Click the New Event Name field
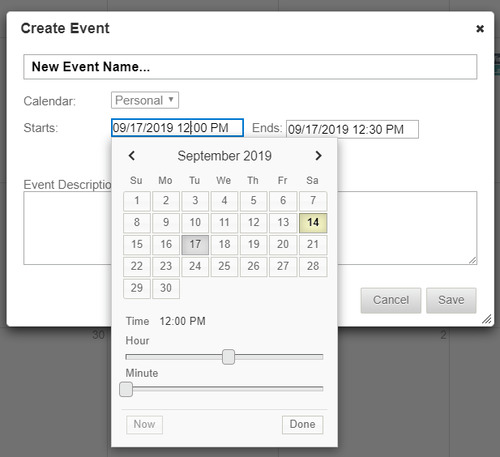 point(250,67)
